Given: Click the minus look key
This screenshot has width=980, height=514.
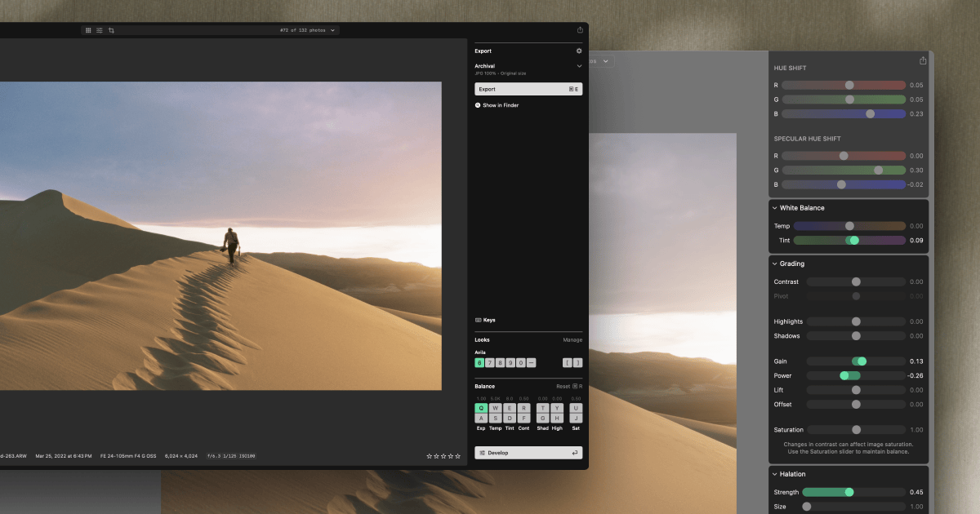Looking at the screenshot, I should 531,362.
